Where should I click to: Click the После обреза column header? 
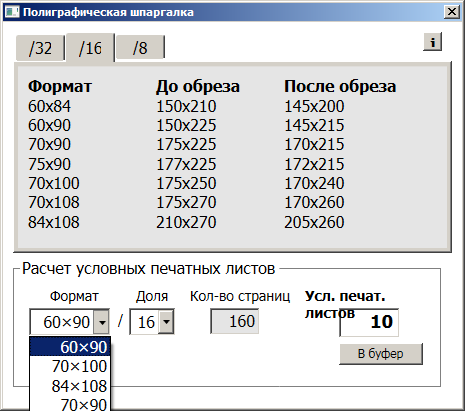coord(340,86)
